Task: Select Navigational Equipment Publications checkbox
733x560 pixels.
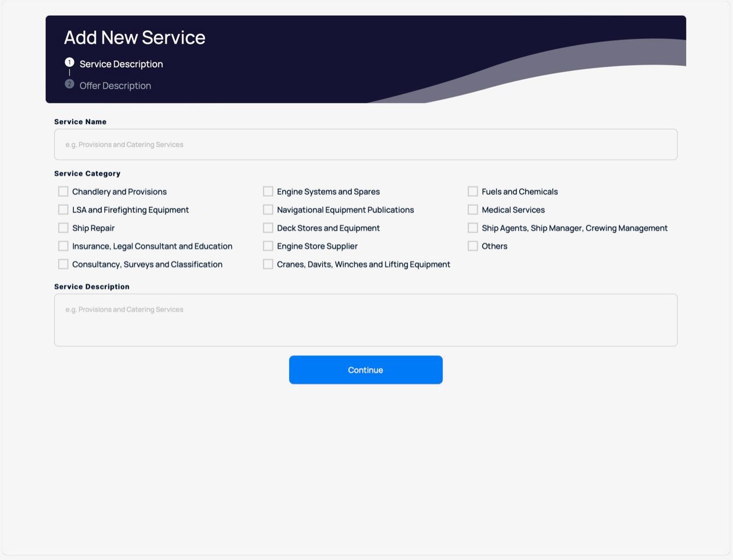Action: [268, 209]
